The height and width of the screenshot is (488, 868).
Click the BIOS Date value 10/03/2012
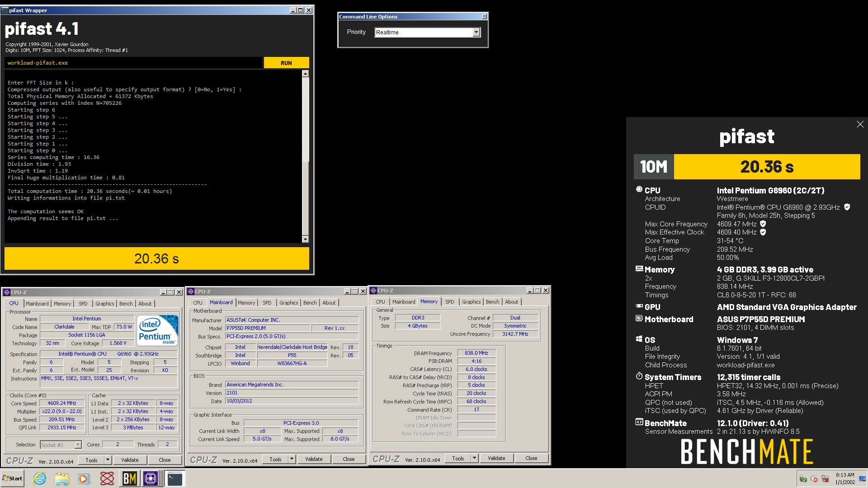[292, 401]
